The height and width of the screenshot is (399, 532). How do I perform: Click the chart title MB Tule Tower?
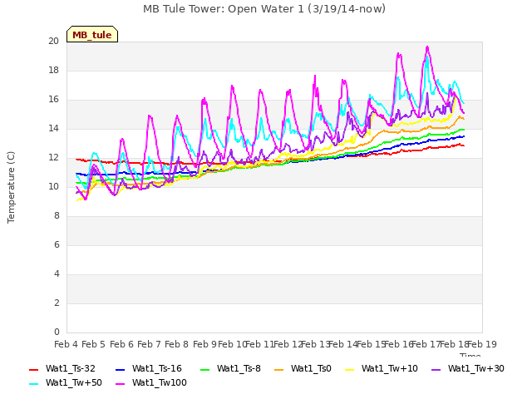point(264,9)
